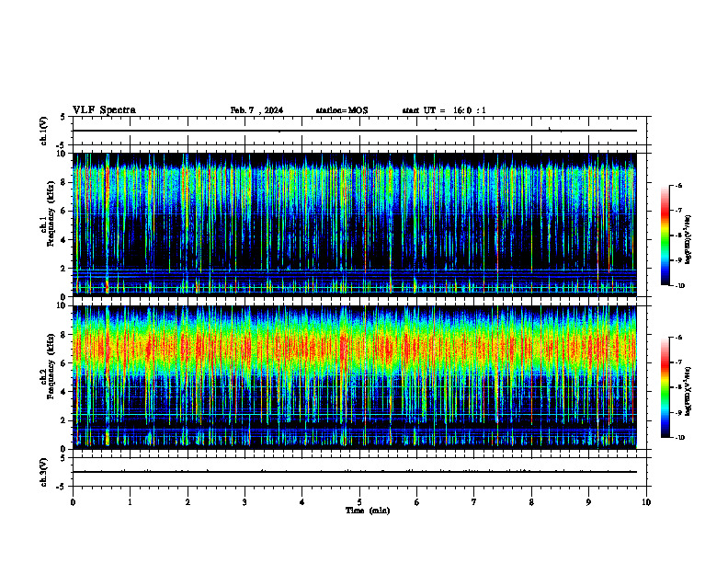The height and width of the screenshot is (563, 728).
Task: Click the "-6" tick on ch.2 colorbar
Action: click(678, 338)
